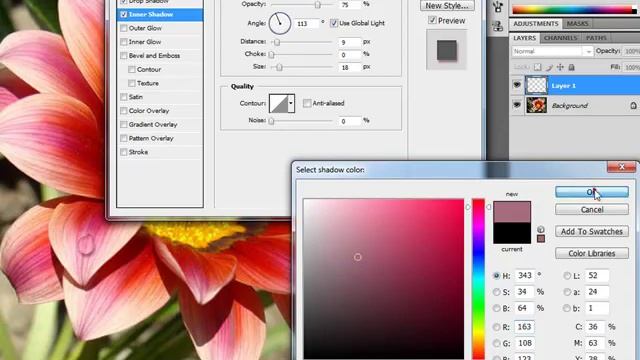Image resolution: width=640 pixels, height=360 pixels.
Task: Click the color ramp spectrum bar at the top
Action: 572,10
